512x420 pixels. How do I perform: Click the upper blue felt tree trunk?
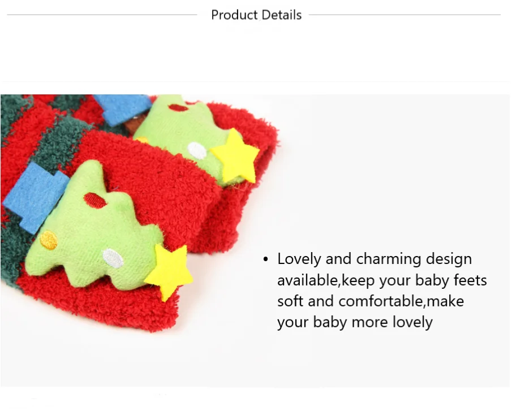(122, 109)
